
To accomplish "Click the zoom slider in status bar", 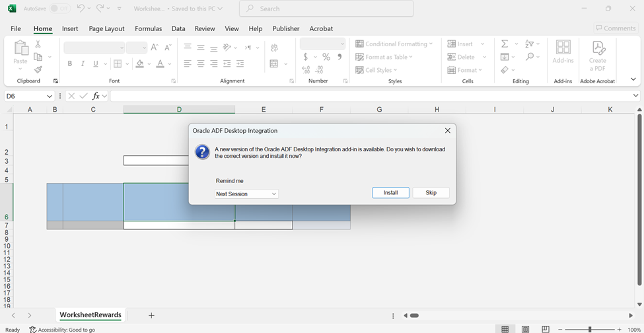I will coord(589,329).
